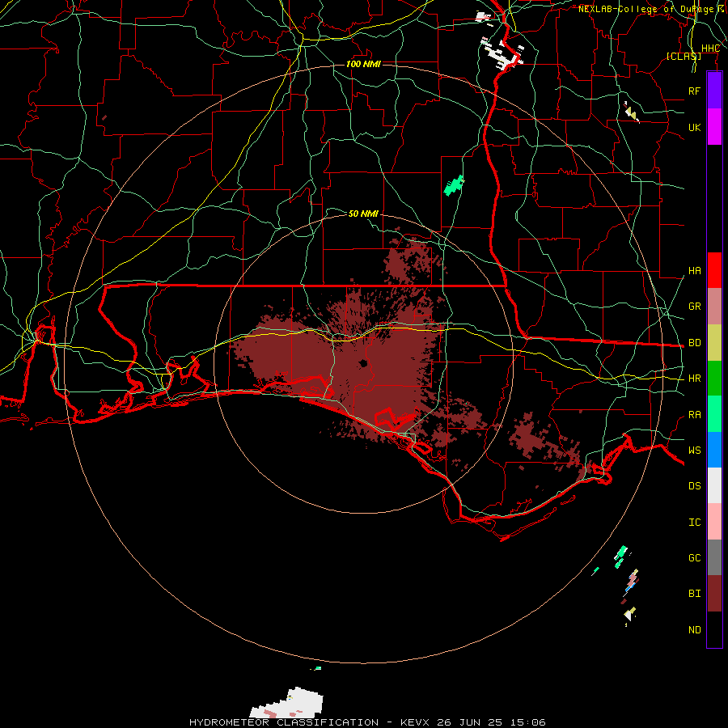Click the HHC product label
This screenshot has width=728, height=728.
tap(710, 49)
